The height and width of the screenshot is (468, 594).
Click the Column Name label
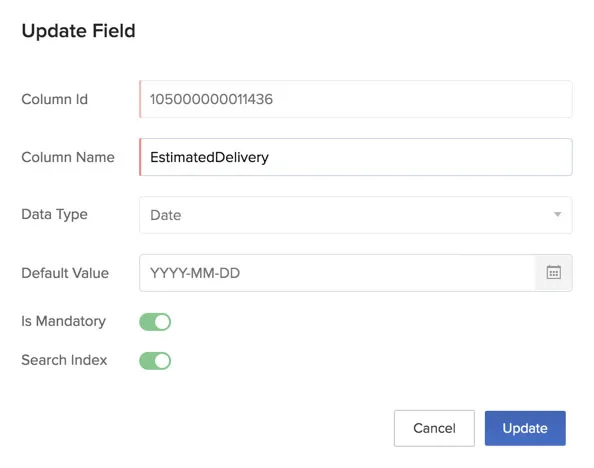(68, 157)
